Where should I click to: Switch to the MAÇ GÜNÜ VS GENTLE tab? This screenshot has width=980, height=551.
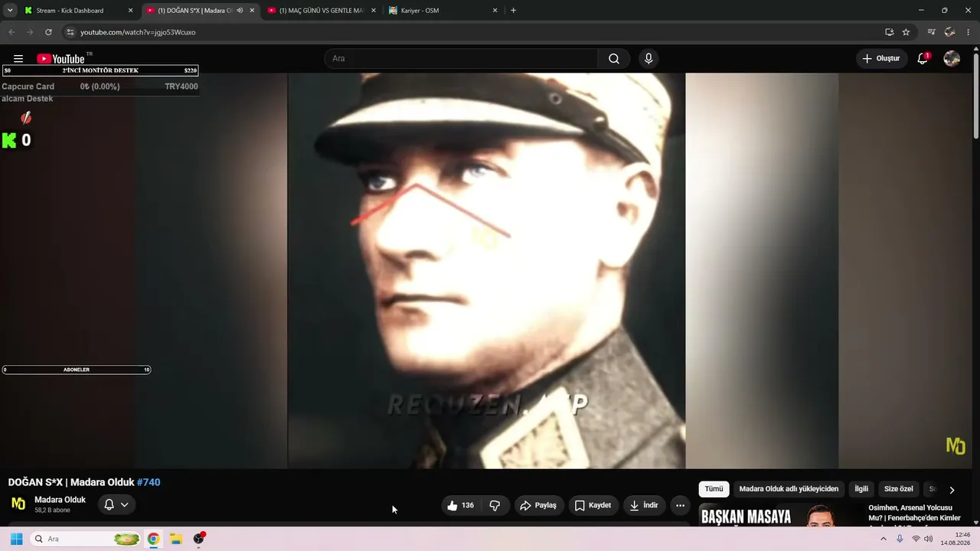point(320,11)
